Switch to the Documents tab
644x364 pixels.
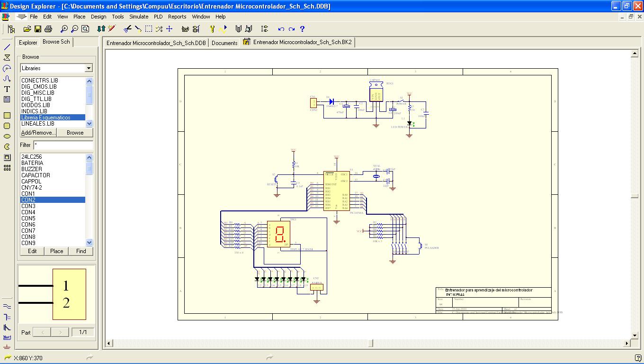(224, 42)
